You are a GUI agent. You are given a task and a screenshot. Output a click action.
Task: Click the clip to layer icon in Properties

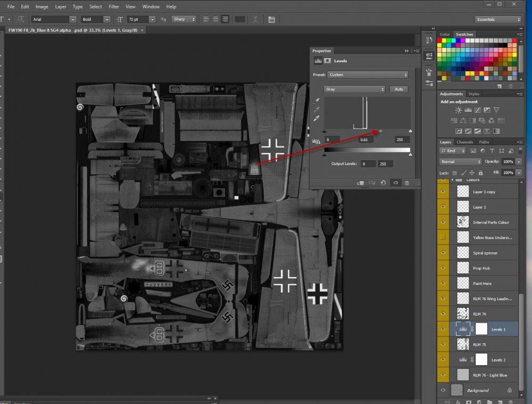point(360,182)
